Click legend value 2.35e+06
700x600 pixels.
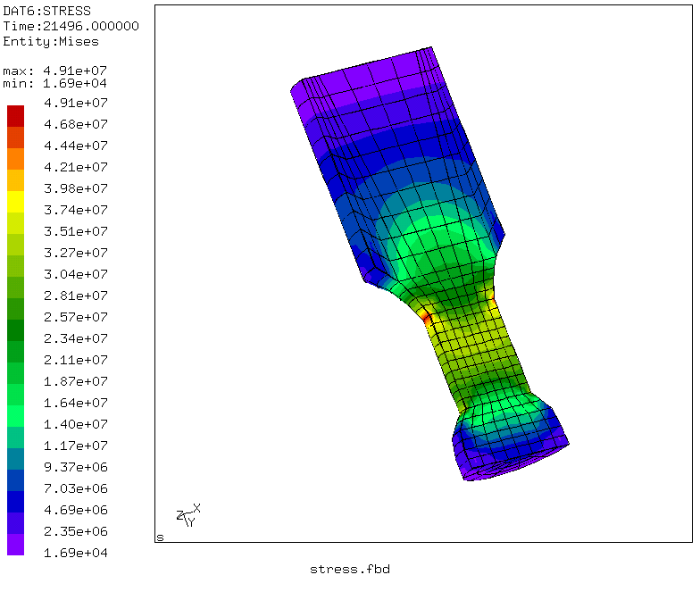click(x=76, y=531)
